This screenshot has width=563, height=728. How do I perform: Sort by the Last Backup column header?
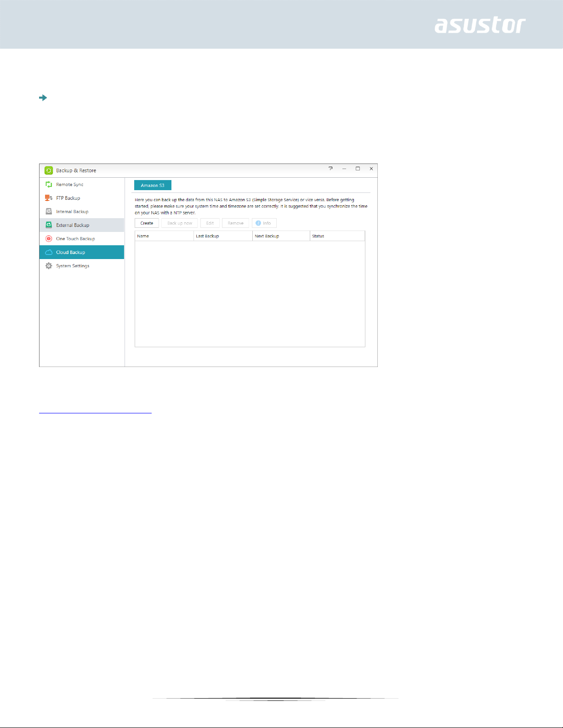coord(223,236)
